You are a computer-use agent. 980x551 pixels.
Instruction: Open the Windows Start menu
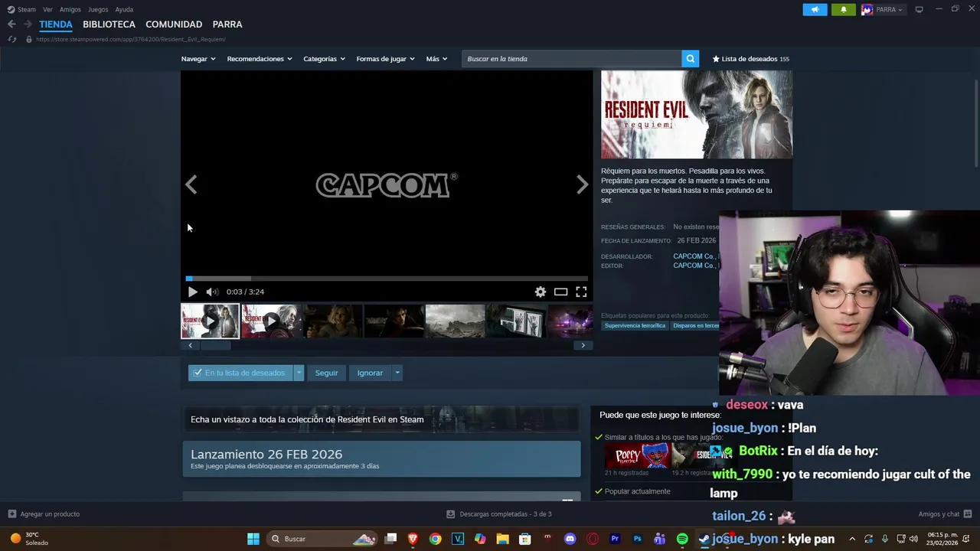pos(253,539)
